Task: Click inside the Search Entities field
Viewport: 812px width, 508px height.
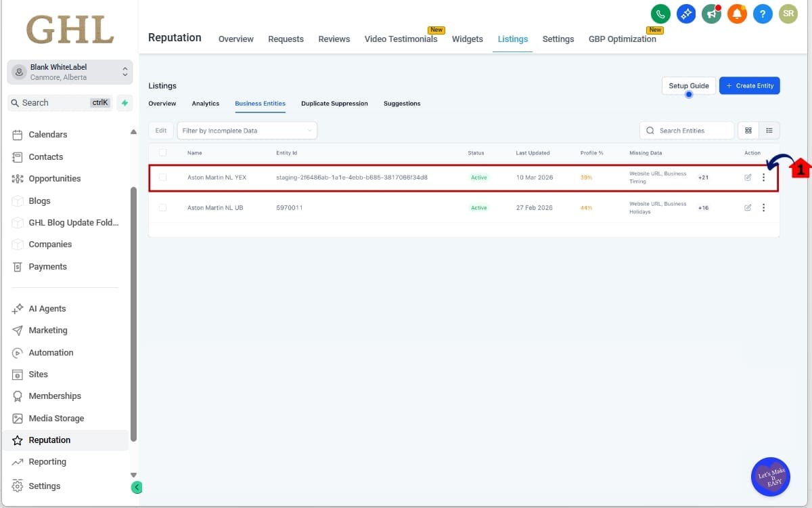Action: coord(687,130)
